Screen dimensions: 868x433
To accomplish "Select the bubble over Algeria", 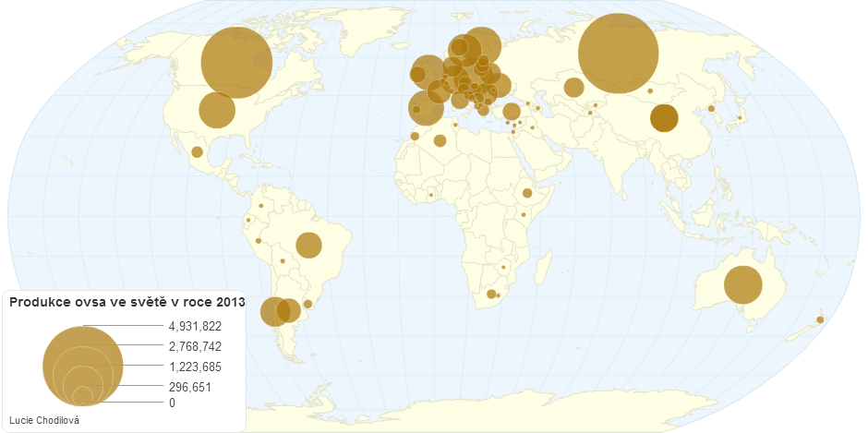I will [x=440, y=140].
